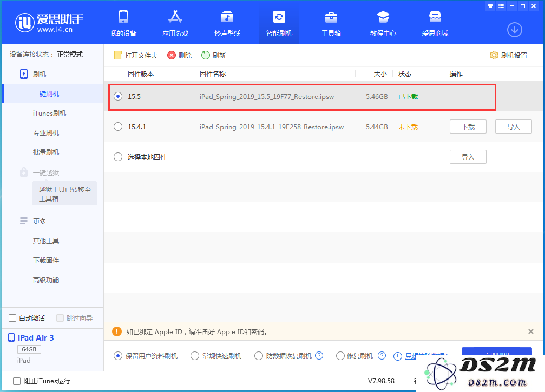Open the skin shirt icon in title bar
Image resolution: width=545 pixels, height=392 pixels.
pyautogui.click(x=490, y=6)
